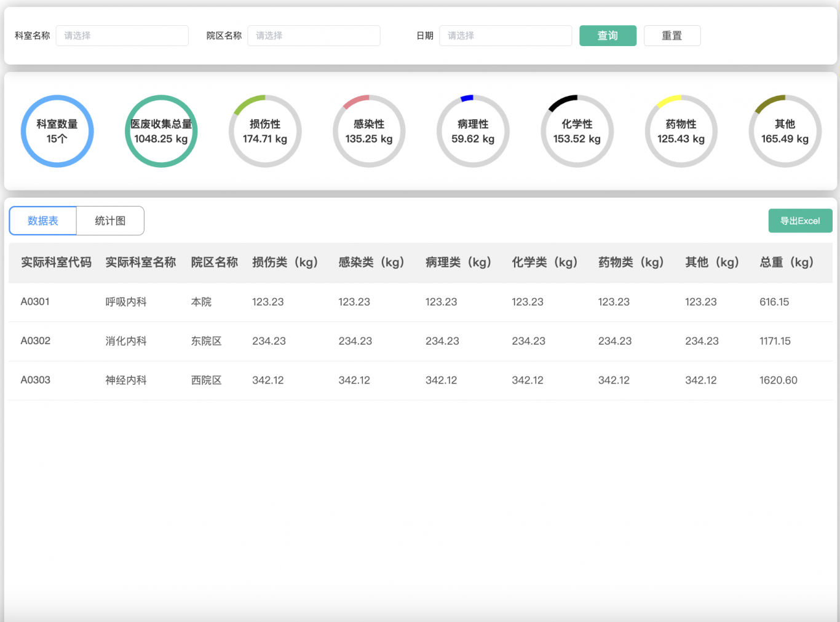This screenshot has height=622, width=840.
Task: Click 123.23 in 化学类 column of A0301
Action: point(528,302)
